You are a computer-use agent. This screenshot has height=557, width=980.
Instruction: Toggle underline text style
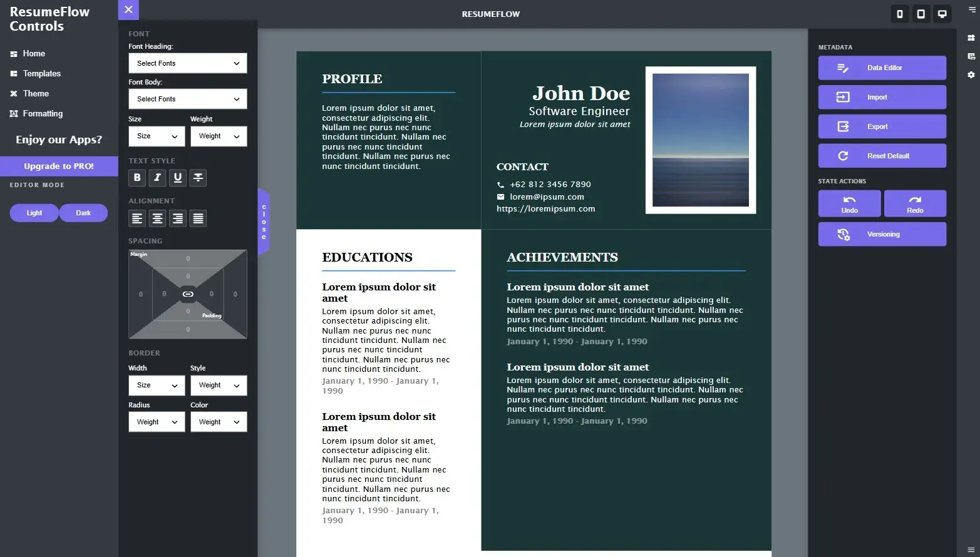(178, 178)
